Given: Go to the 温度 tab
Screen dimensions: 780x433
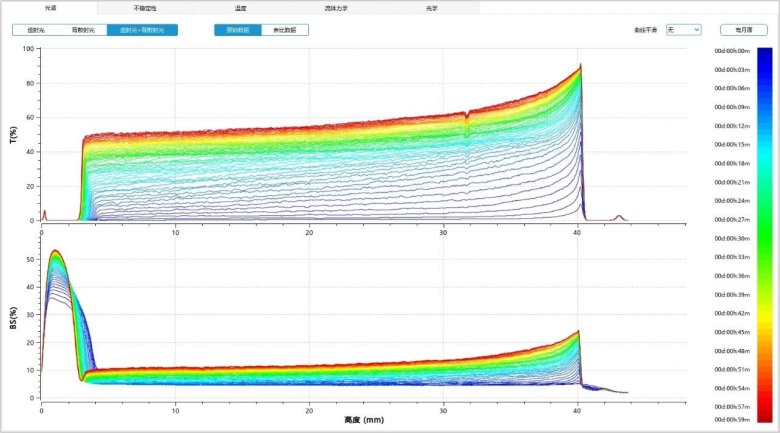Looking at the screenshot, I should (240, 7).
